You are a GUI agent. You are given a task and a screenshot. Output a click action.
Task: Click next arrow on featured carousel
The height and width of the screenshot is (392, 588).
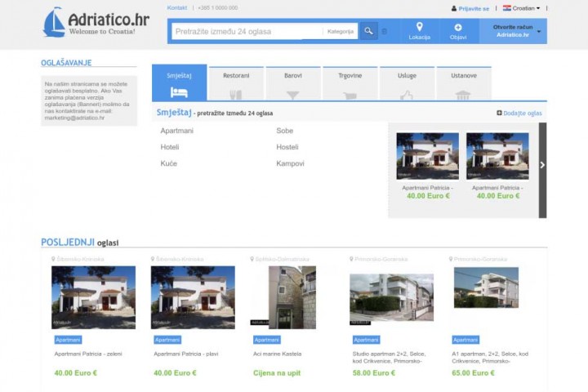pyautogui.click(x=543, y=165)
